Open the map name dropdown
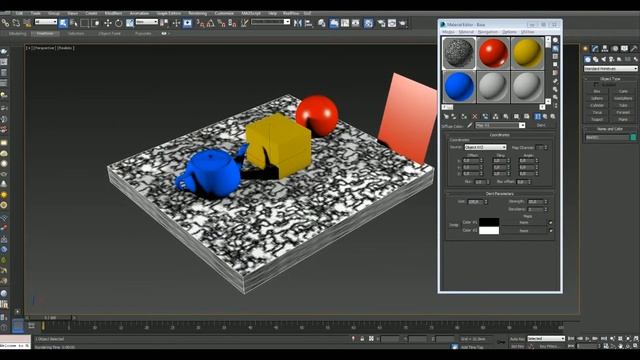640x360 pixels. coord(500,125)
